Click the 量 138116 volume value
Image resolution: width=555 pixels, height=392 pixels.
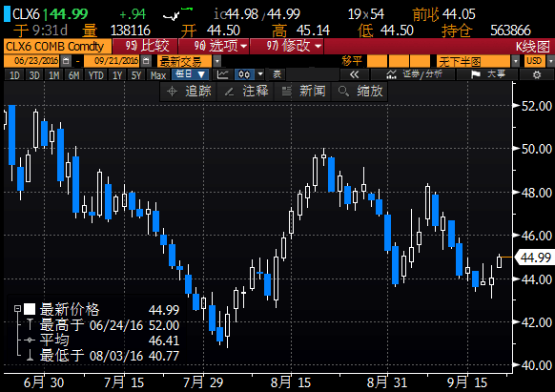(x=131, y=31)
